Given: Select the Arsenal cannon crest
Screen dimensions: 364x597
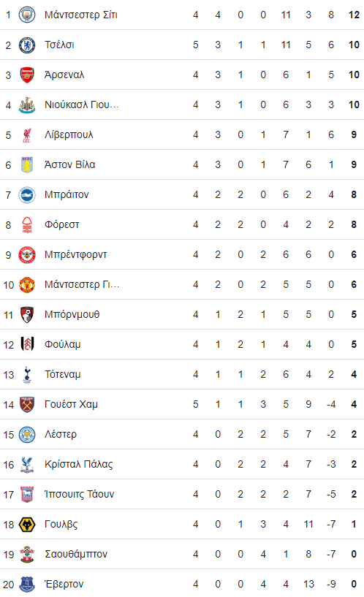Looking at the screenshot, I should (27, 75).
